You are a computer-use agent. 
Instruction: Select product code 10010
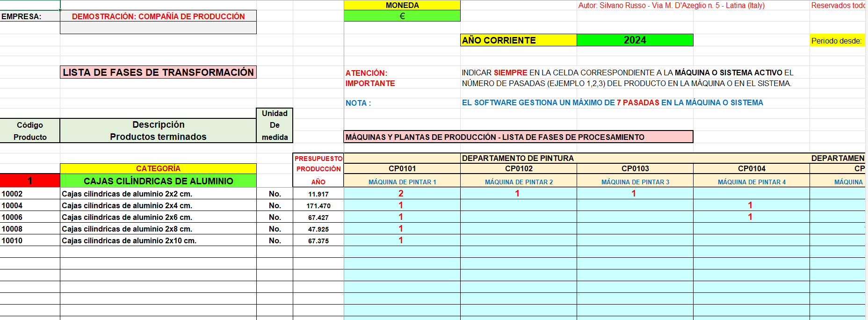click(x=30, y=240)
